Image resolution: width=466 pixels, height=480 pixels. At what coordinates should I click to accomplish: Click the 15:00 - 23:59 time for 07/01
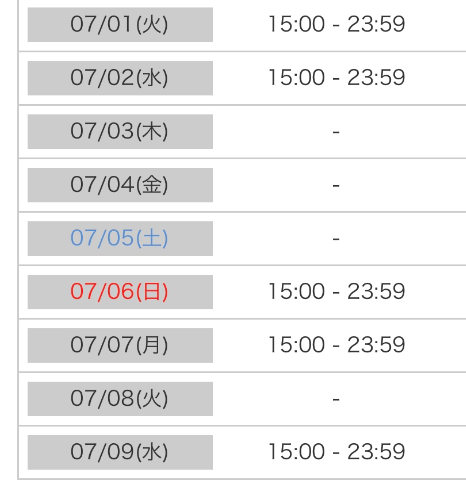337,24
